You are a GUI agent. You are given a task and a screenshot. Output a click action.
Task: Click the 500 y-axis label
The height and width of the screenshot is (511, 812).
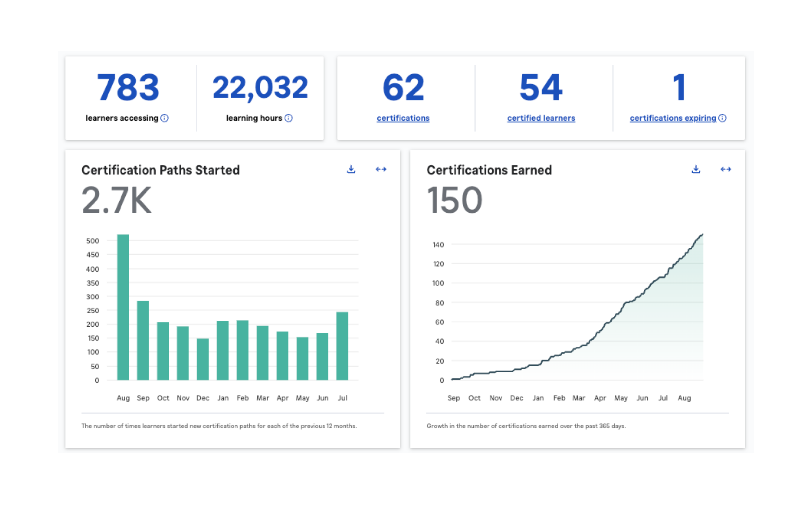93,241
